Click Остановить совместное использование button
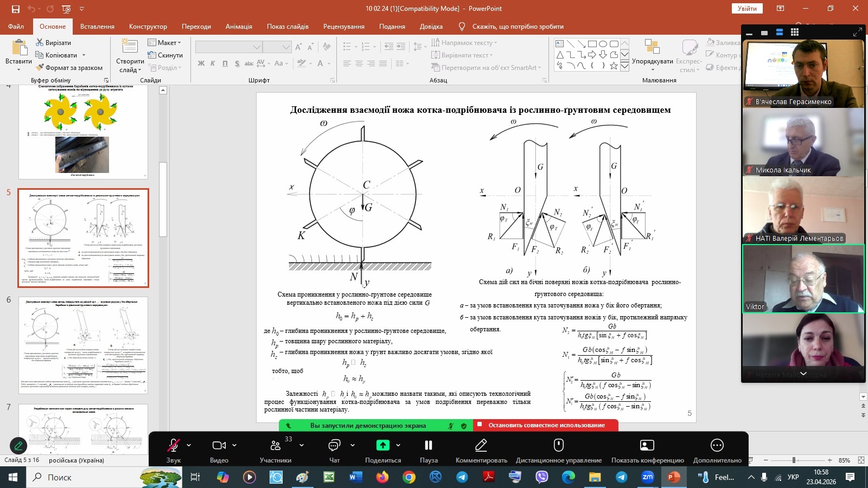The image size is (868, 488). tap(546, 426)
